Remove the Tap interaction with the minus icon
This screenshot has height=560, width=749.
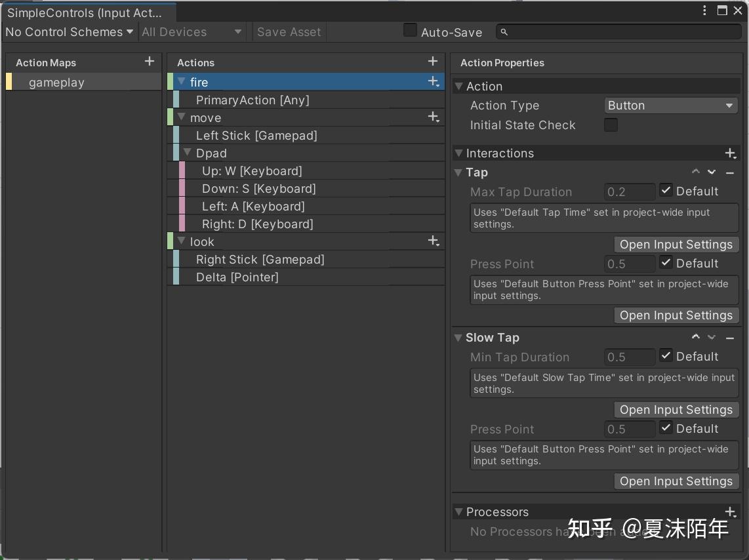tap(730, 171)
